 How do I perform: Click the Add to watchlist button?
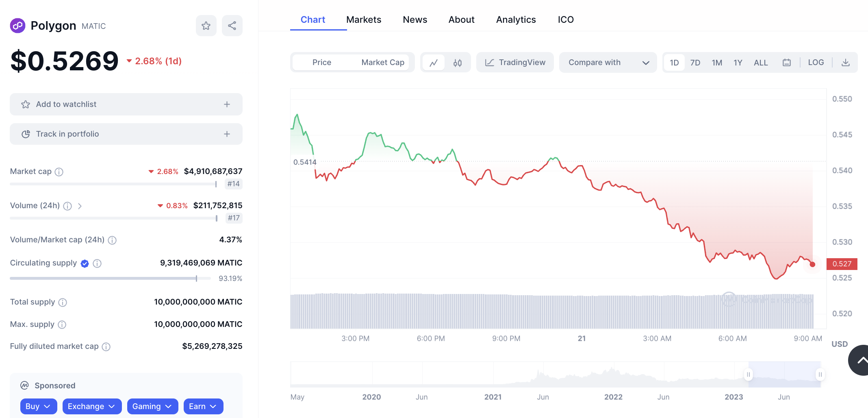[126, 104]
